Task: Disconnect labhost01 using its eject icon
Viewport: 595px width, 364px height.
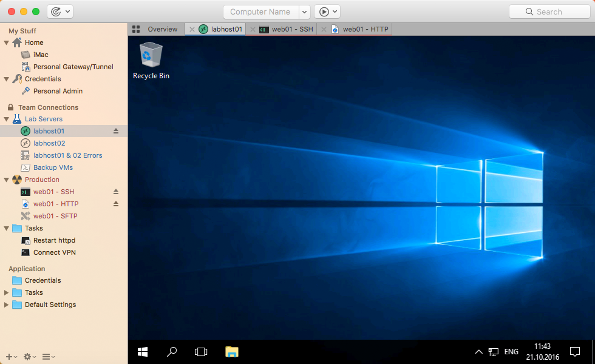Action: [x=116, y=131]
